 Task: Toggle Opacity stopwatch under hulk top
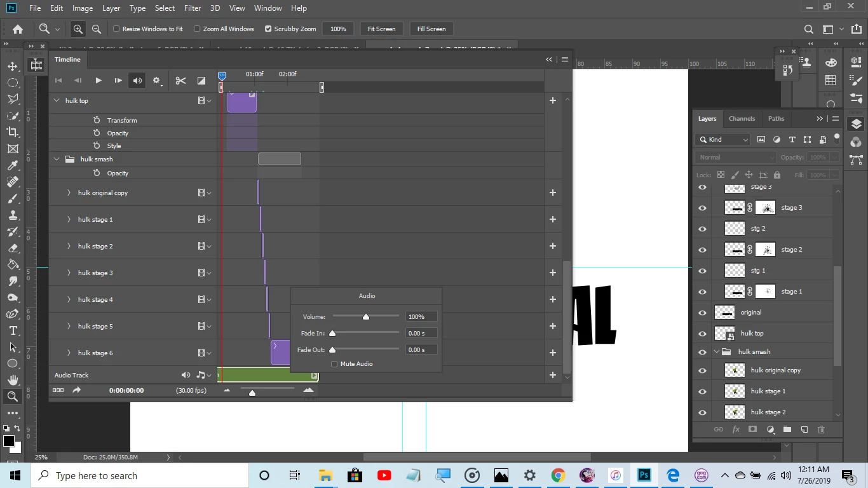(x=97, y=133)
